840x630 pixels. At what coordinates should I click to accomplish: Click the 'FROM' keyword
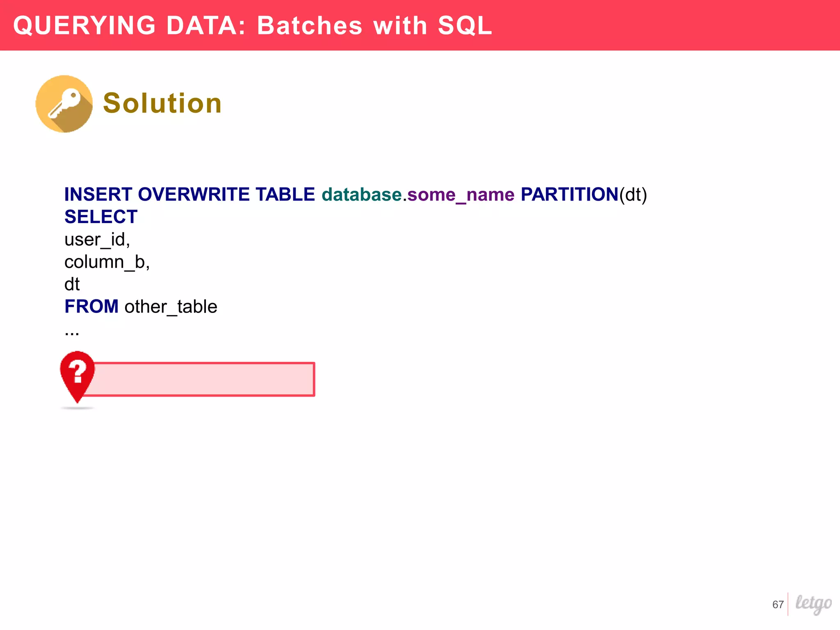point(91,307)
